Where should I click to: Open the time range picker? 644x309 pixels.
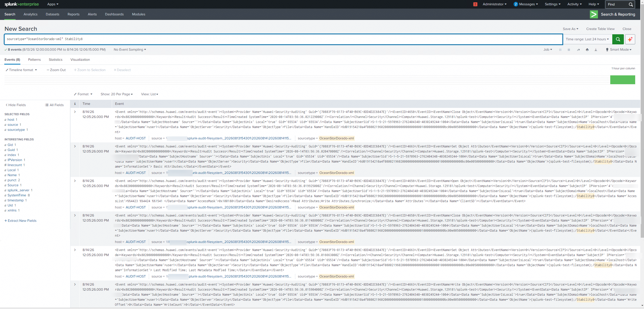(x=588, y=39)
